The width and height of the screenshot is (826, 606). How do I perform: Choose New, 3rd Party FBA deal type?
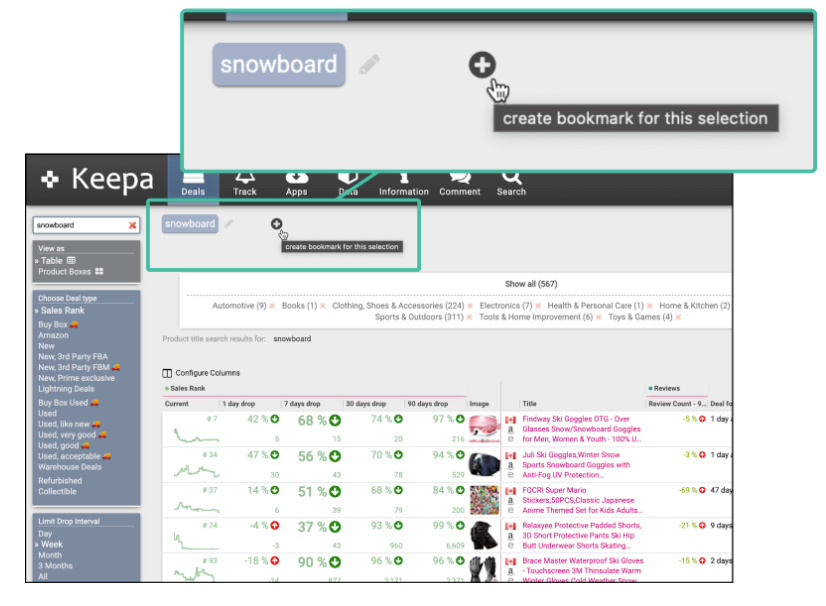click(x=73, y=357)
